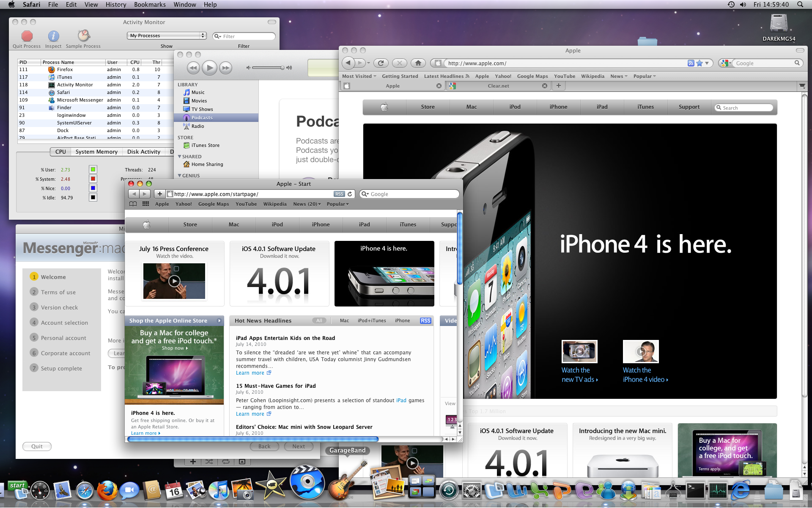Click the Quit button in Messenger installer

pyautogui.click(x=37, y=446)
